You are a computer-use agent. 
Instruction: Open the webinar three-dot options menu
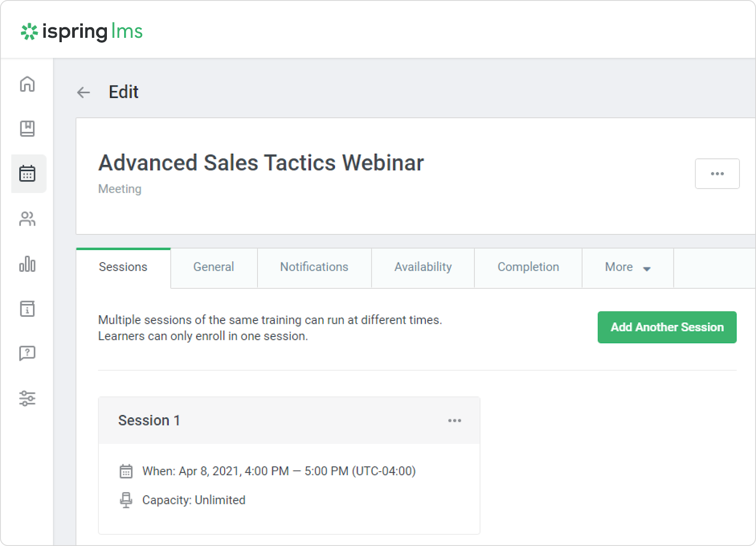717,174
